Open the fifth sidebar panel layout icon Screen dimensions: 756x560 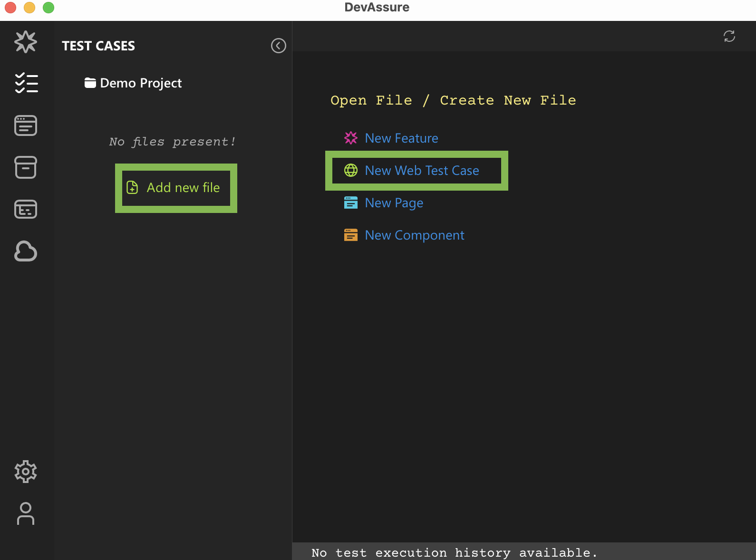[26, 209]
